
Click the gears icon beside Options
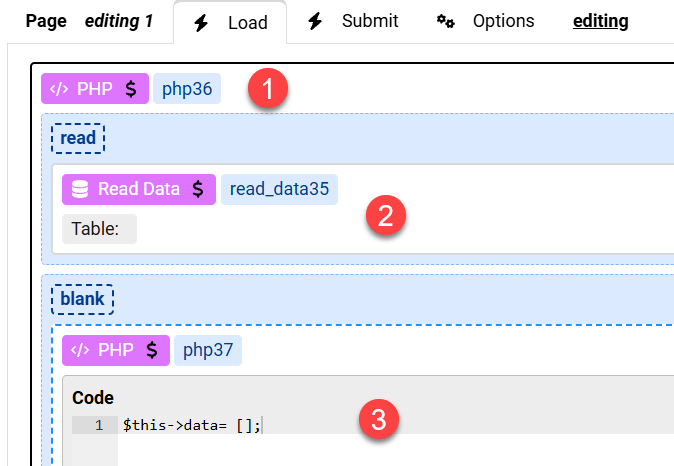[x=446, y=21]
